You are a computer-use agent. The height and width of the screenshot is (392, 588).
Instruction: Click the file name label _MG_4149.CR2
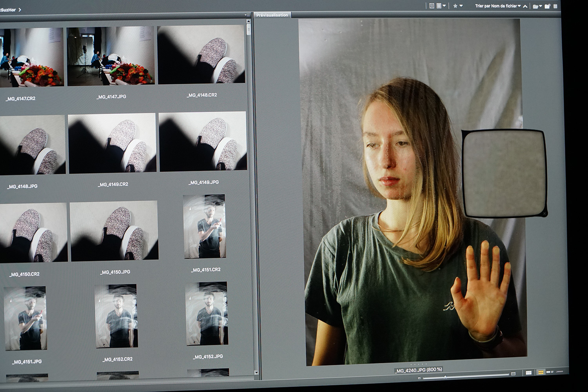[x=113, y=184]
